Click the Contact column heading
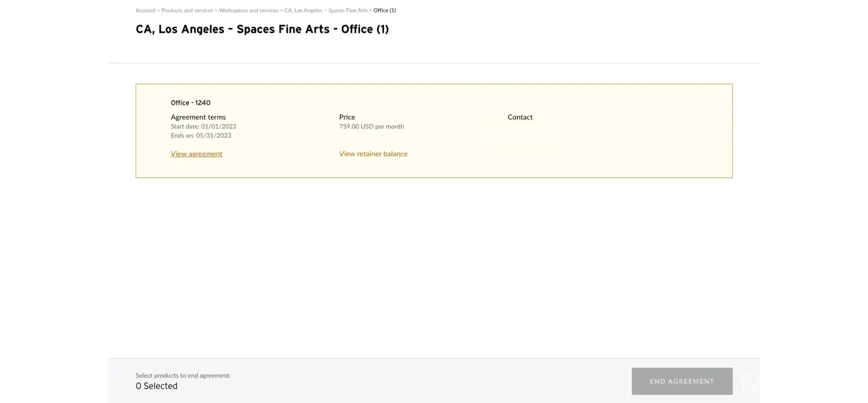Image resolution: width=868 pixels, height=403 pixels. [520, 117]
